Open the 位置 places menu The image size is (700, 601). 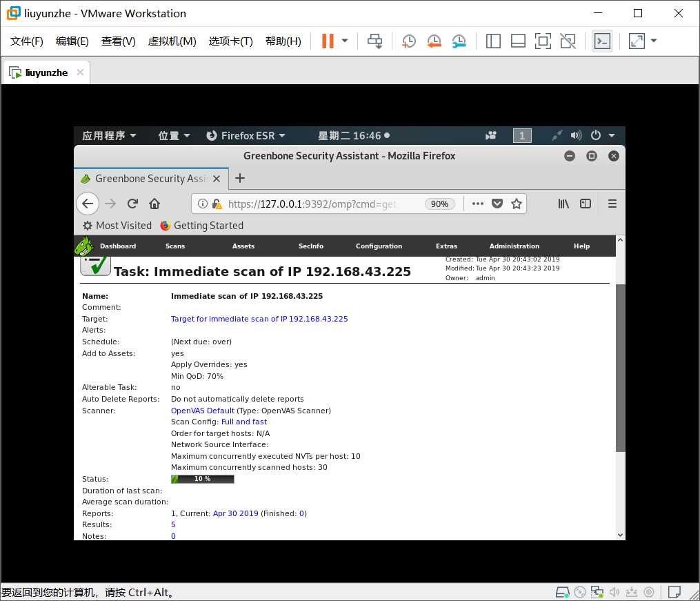pos(174,135)
